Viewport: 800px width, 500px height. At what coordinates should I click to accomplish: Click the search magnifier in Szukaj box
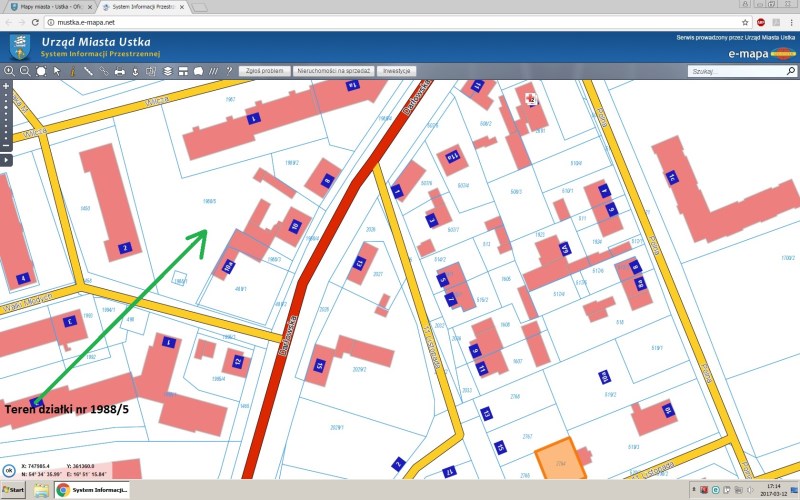tap(790, 71)
